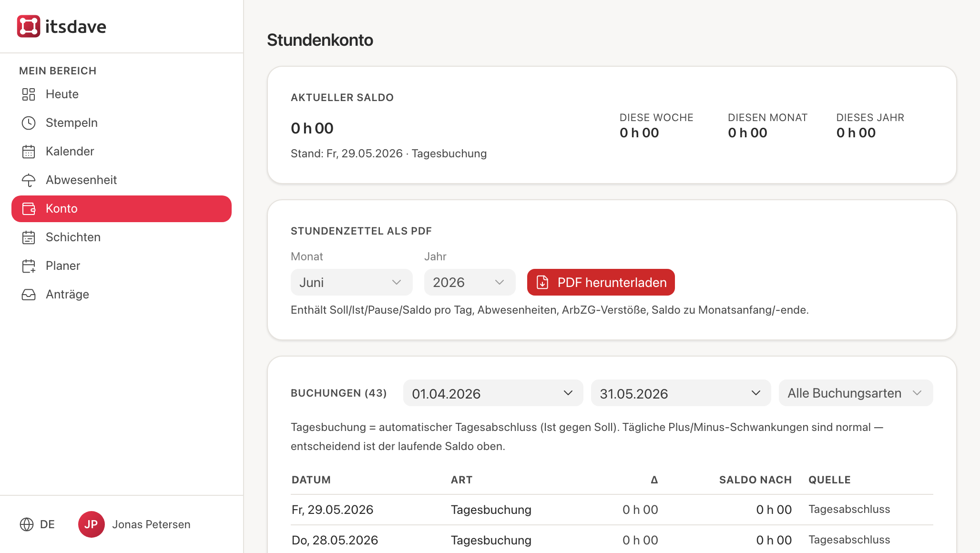Click the BUCHUNGEN (43) heading
Image resolution: width=980 pixels, height=553 pixels.
point(339,393)
